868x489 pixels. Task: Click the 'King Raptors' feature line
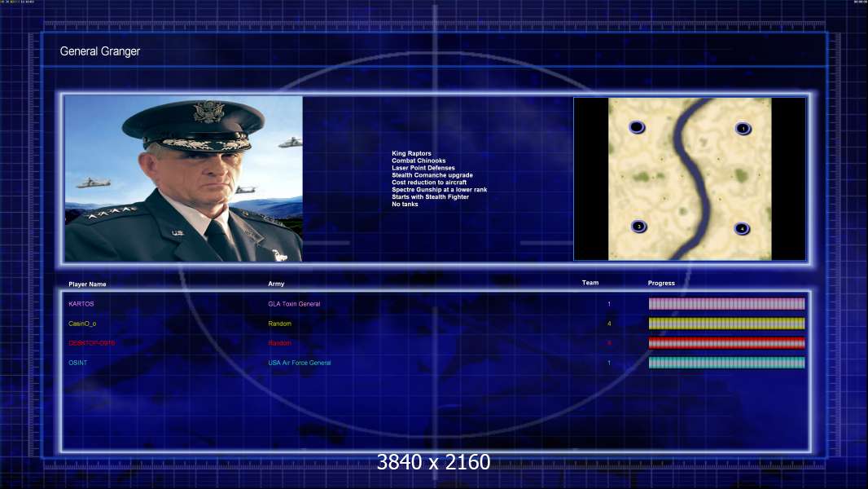tap(411, 153)
